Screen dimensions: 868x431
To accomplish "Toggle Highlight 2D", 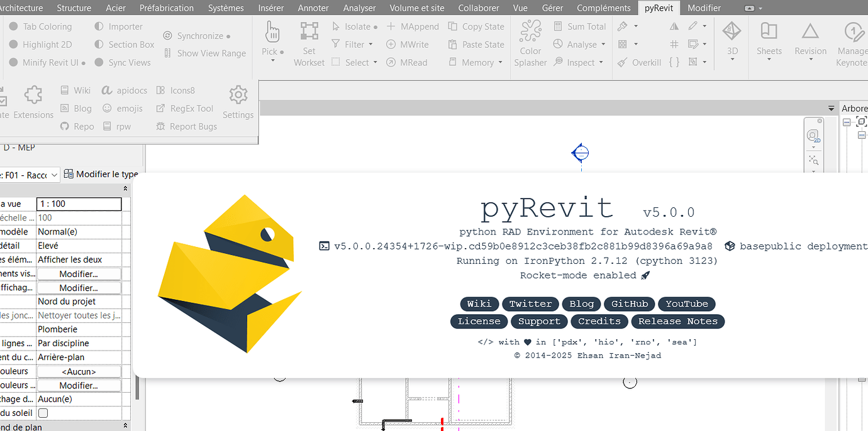I will pyautogui.click(x=42, y=44).
